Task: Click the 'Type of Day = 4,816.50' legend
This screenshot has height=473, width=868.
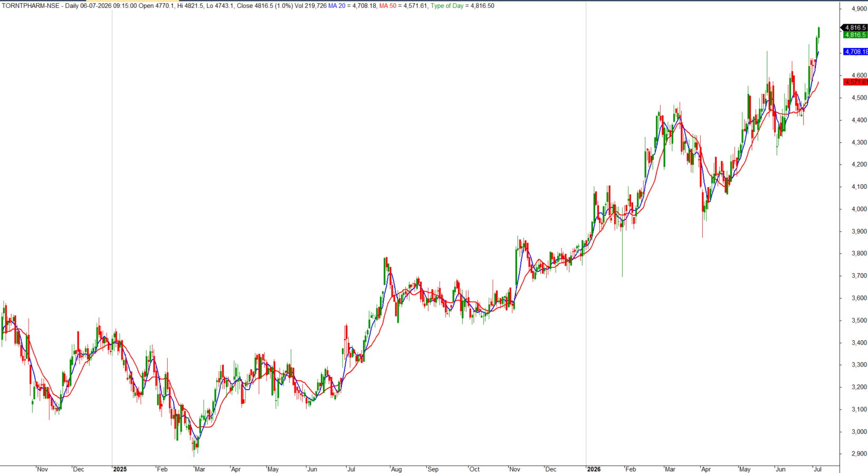Action: [462, 6]
